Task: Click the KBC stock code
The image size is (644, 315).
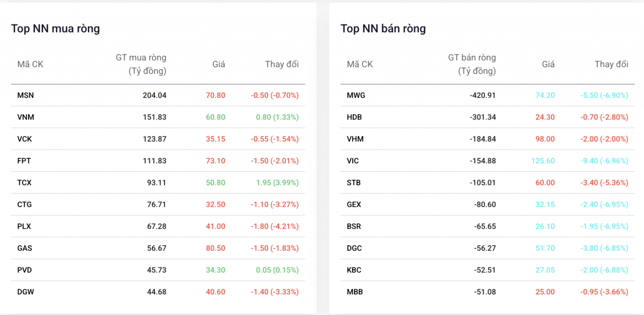Action: click(x=354, y=270)
